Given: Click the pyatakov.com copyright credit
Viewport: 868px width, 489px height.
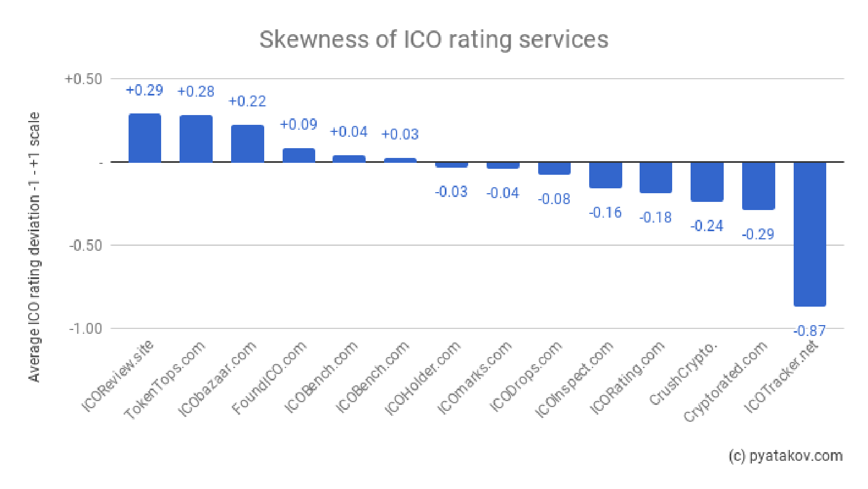Looking at the screenshot, I should coord(785,456).
